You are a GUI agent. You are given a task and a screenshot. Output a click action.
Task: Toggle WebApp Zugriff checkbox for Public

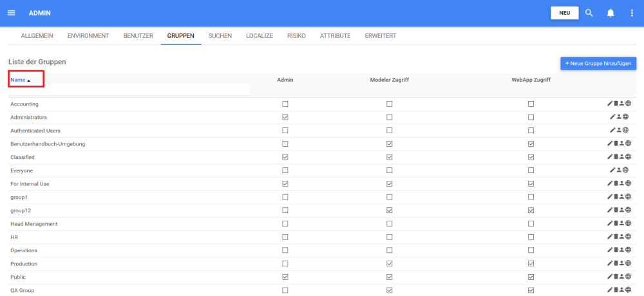531,277
